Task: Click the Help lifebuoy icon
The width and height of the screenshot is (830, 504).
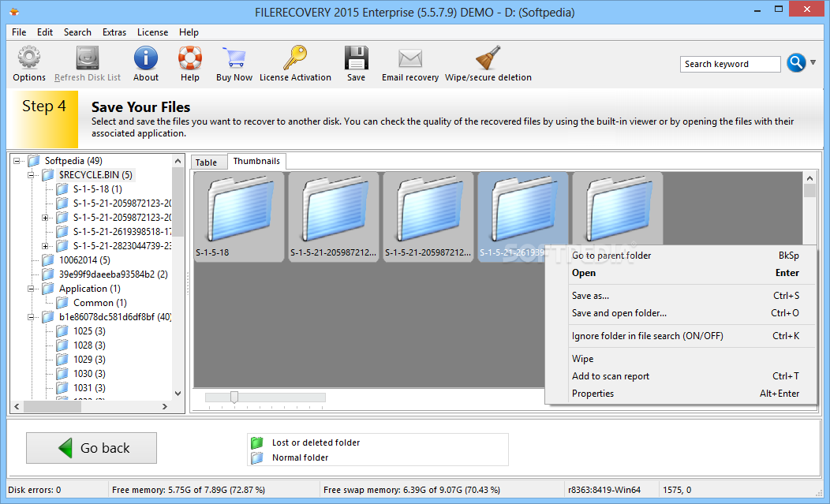Action: pos(189,58)
